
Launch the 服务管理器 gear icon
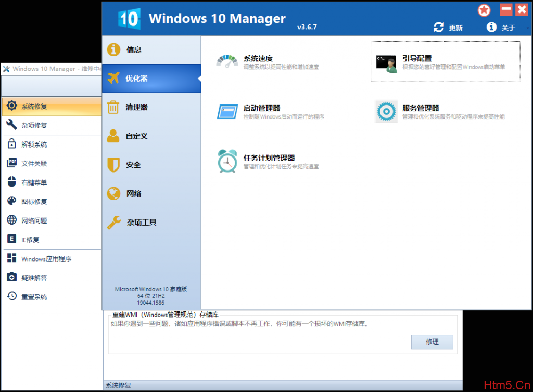pyautogui.click(x=386, y=111)
